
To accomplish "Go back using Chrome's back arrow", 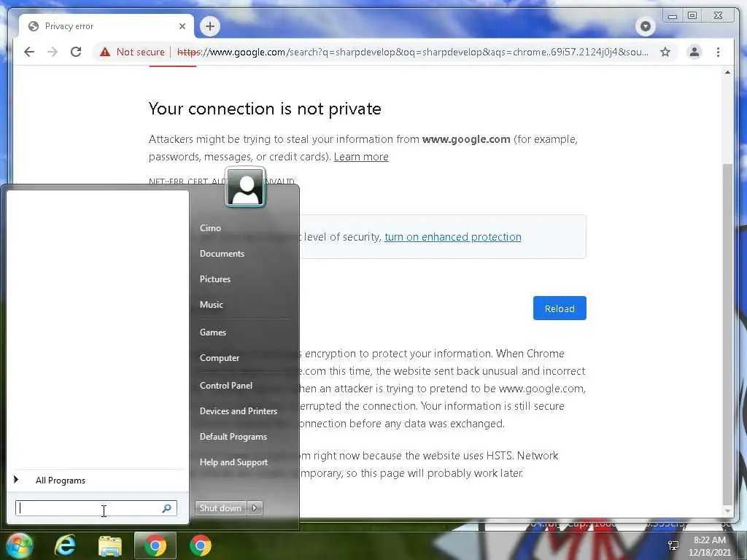I will pyautogui.click(x=29, y=52).
